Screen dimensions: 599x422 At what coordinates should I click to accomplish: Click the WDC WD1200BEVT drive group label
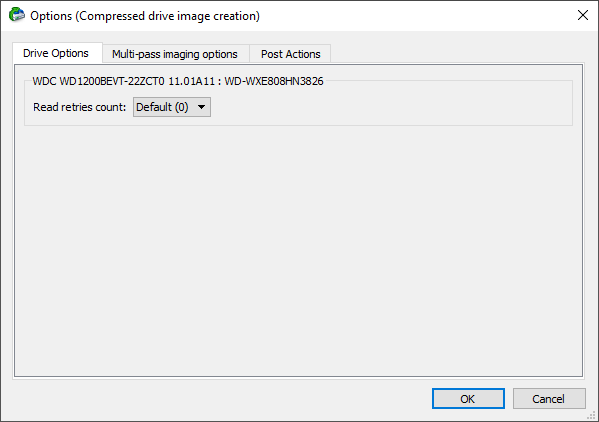(178, 81)
